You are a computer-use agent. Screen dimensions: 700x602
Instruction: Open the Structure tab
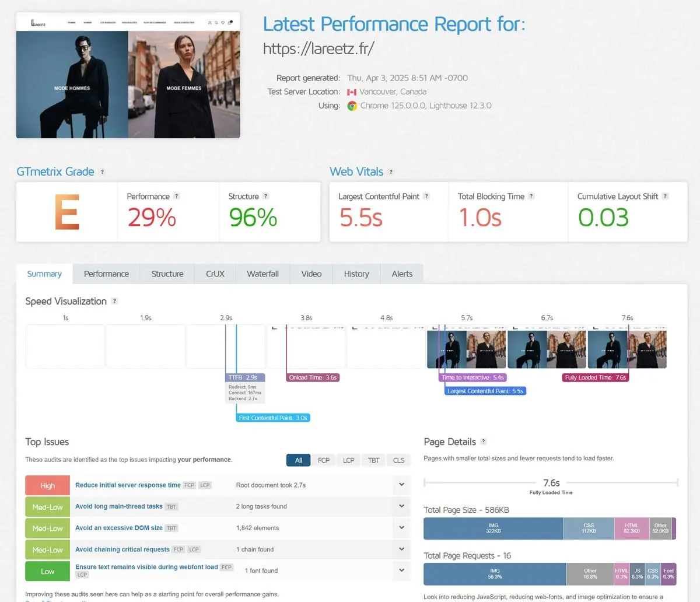pyautogui.click(x=167, y=274)
